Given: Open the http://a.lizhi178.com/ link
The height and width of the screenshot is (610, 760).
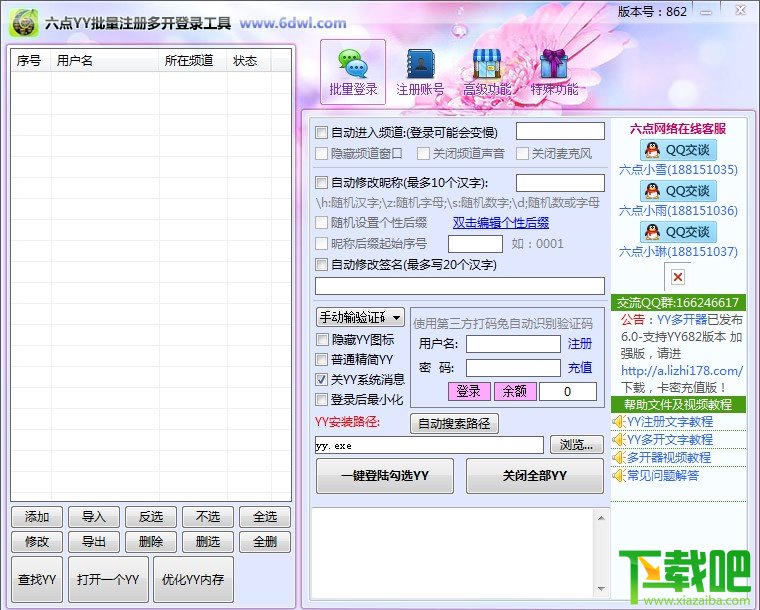Looking at the screenshot, I should pos(682,371).
